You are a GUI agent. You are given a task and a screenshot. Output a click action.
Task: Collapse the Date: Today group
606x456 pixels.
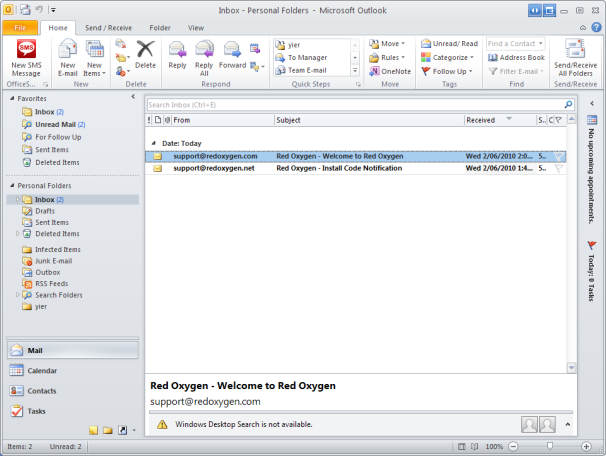(153, 143)
